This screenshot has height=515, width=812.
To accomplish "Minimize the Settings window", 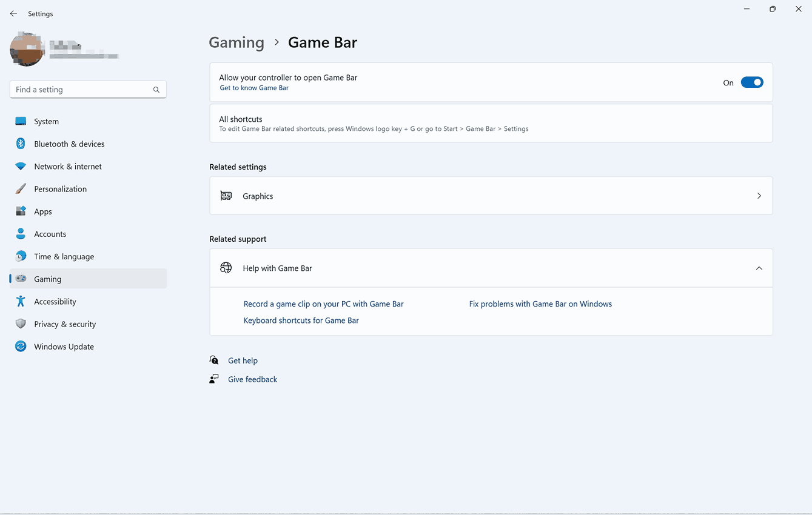I will point(747,9).
